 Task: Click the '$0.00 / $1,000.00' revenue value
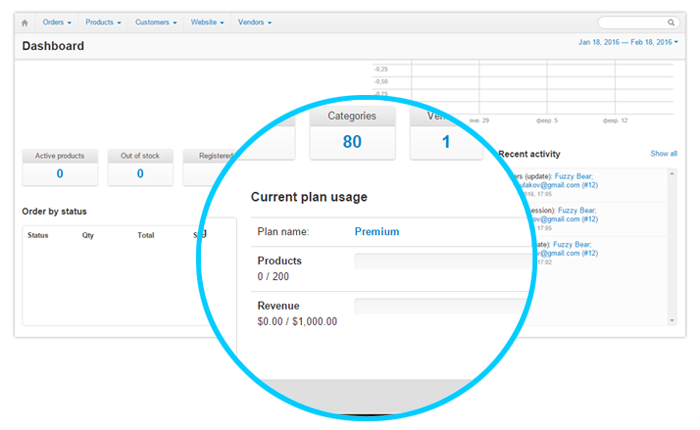[297, 321]
